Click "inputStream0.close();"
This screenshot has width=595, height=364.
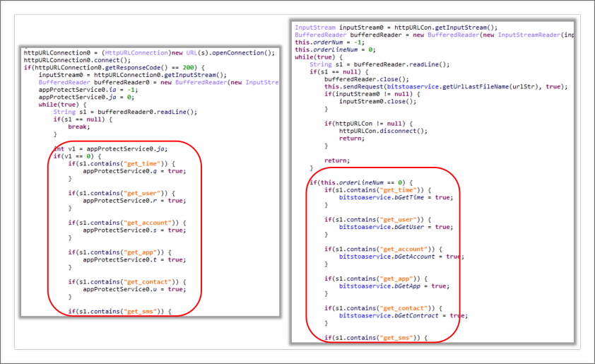click(377, 101)
